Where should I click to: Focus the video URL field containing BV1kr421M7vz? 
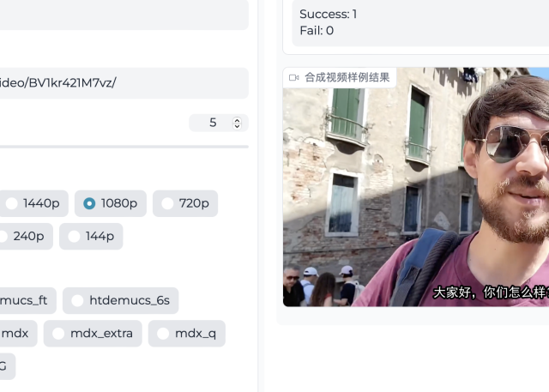[120, 83]
